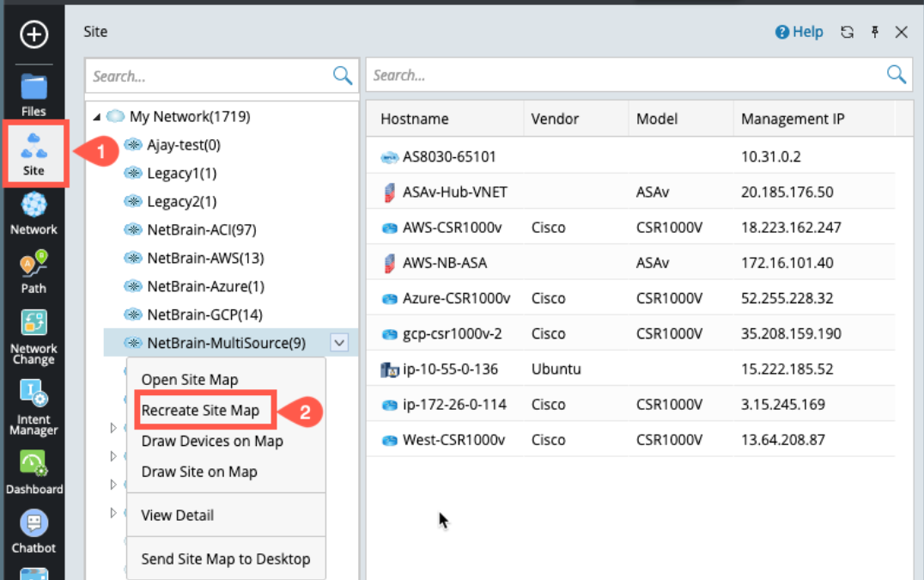Open the Chatbot icon
The image size is (924, 580).
tap(33, 530)
